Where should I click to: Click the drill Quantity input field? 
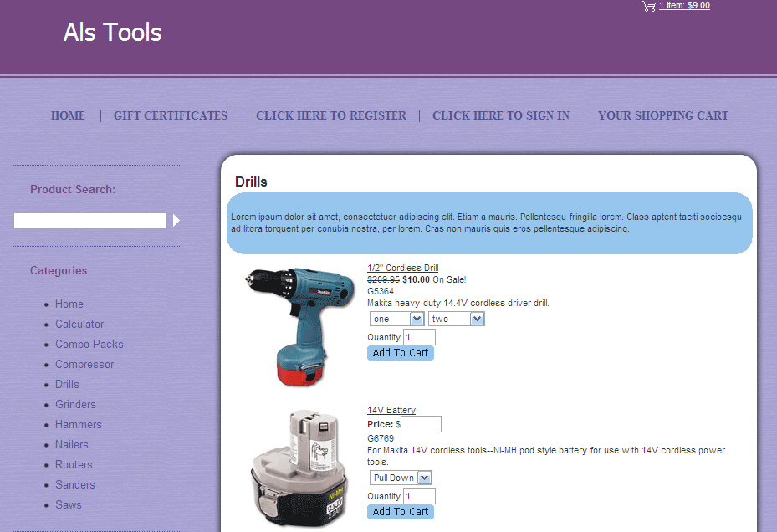pyautogui.click(x=419, y=337)
